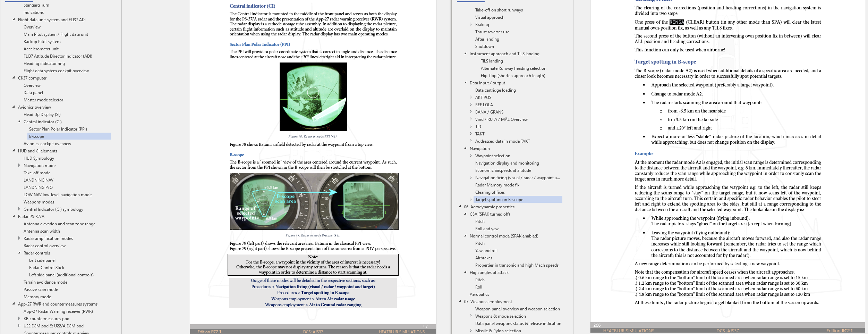The image size is (868, 334).
Task: Collapse Avionics overview bookmark section
Action: click(14, 107)
